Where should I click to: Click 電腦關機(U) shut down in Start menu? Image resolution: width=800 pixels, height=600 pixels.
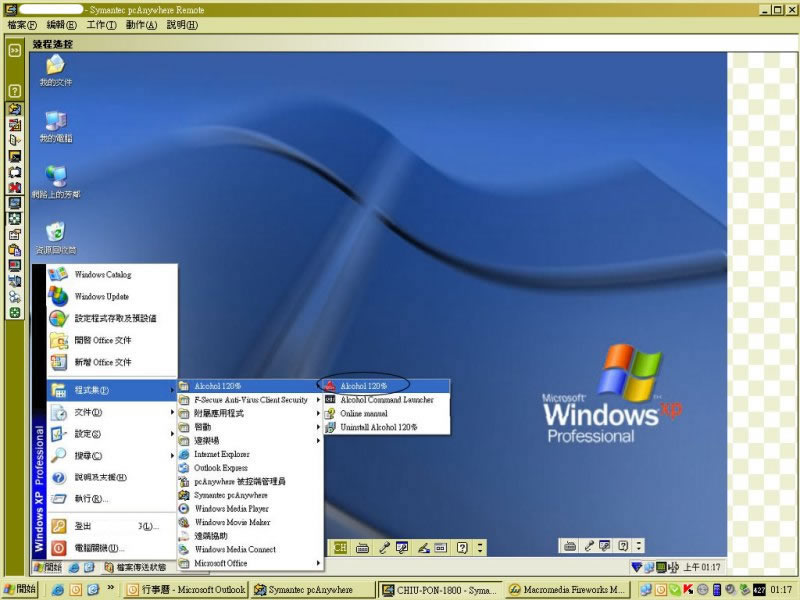112,548
